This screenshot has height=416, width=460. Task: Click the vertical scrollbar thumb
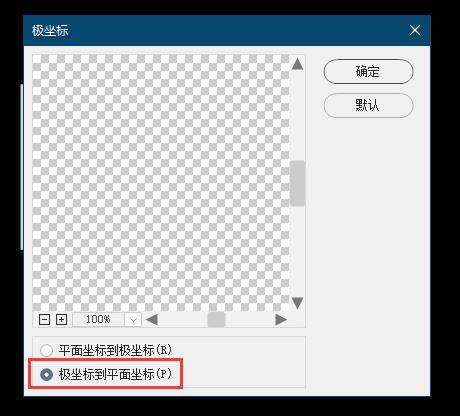point(297,183)
